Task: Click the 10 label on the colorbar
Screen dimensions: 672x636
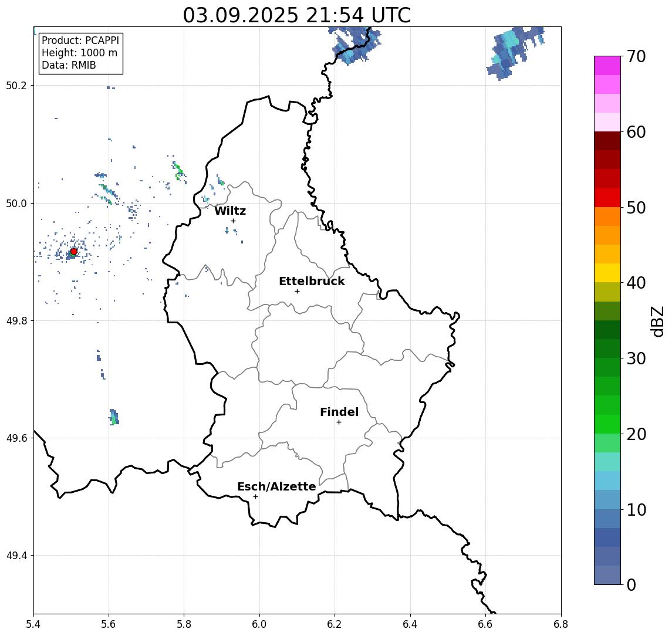Action: (x=636, y=509)
